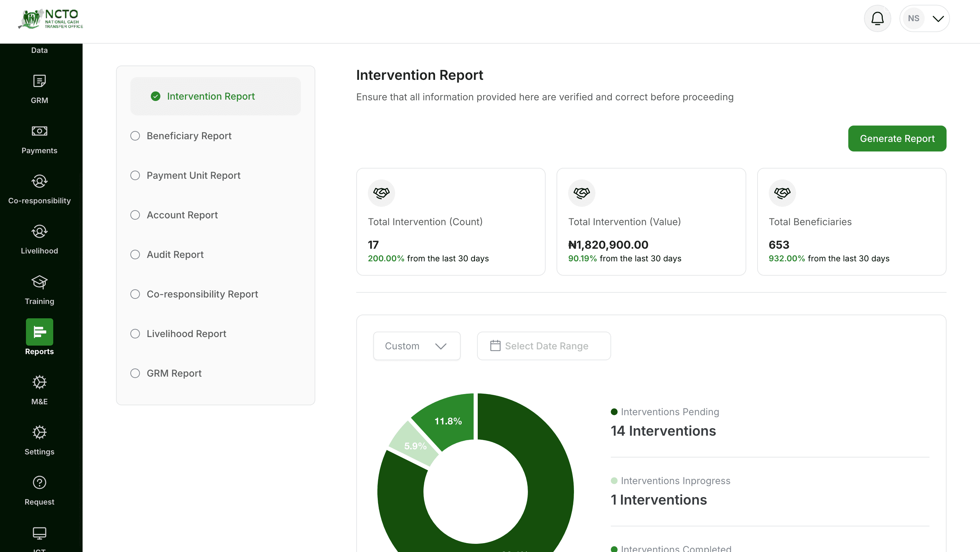Click the ₦1,820,900.00 value
Image resolution: width=980 pixels, height=552 pixels.
tap(608, 245)
